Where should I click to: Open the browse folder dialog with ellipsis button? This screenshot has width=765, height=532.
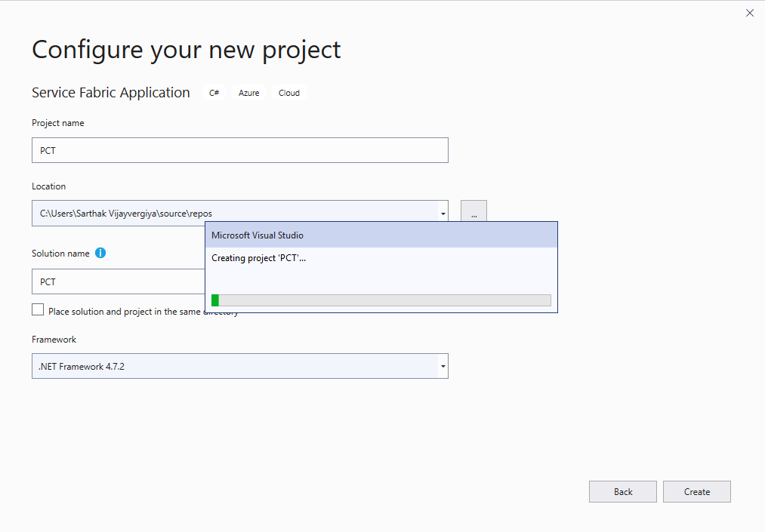[x=473, y=212]
